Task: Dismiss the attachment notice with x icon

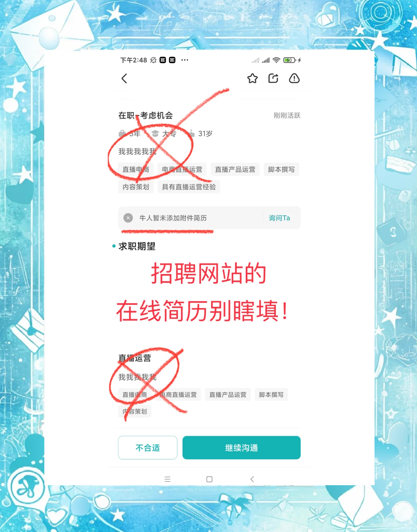Action: 128,218
